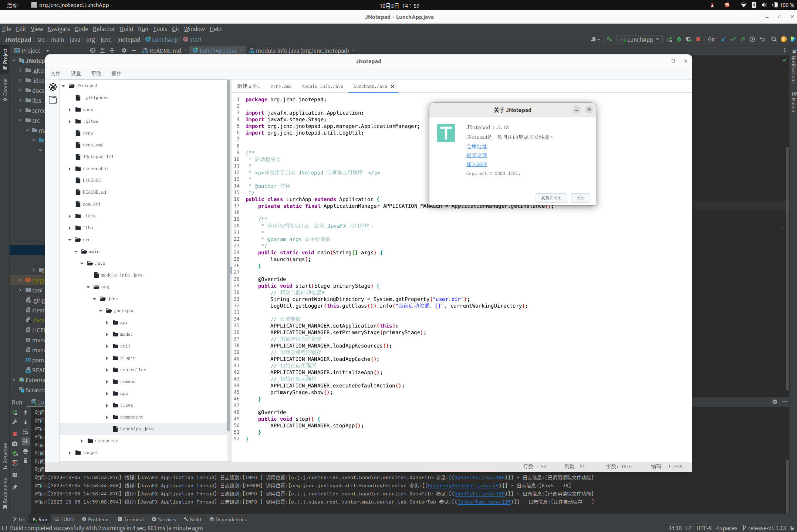The height and width of the screenshot is (532, 797).
Task: Toggle the Project tool window sidebar tab
Action: [x=5, y=59]
